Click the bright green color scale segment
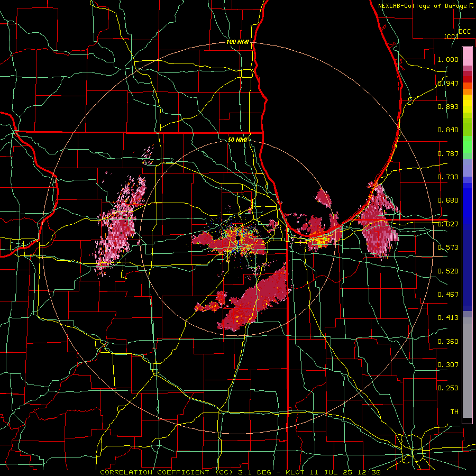This screenshot has width=476, height=476. click(x=467, y=144)
